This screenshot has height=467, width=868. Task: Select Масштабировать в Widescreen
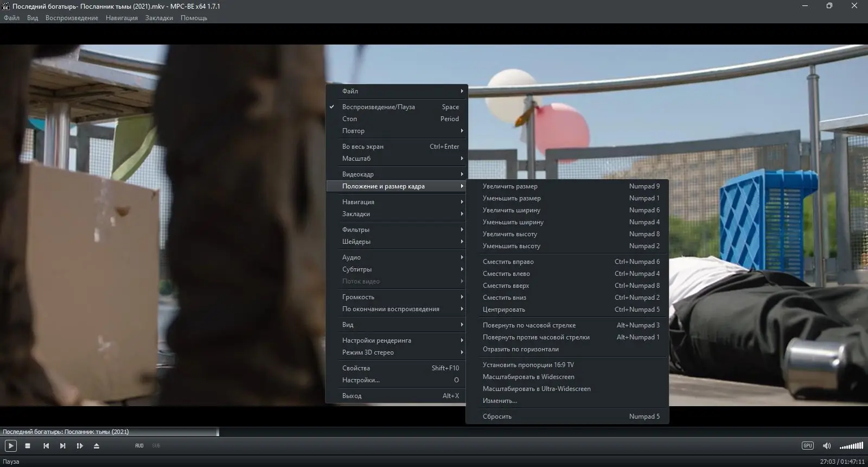[567, 377]
